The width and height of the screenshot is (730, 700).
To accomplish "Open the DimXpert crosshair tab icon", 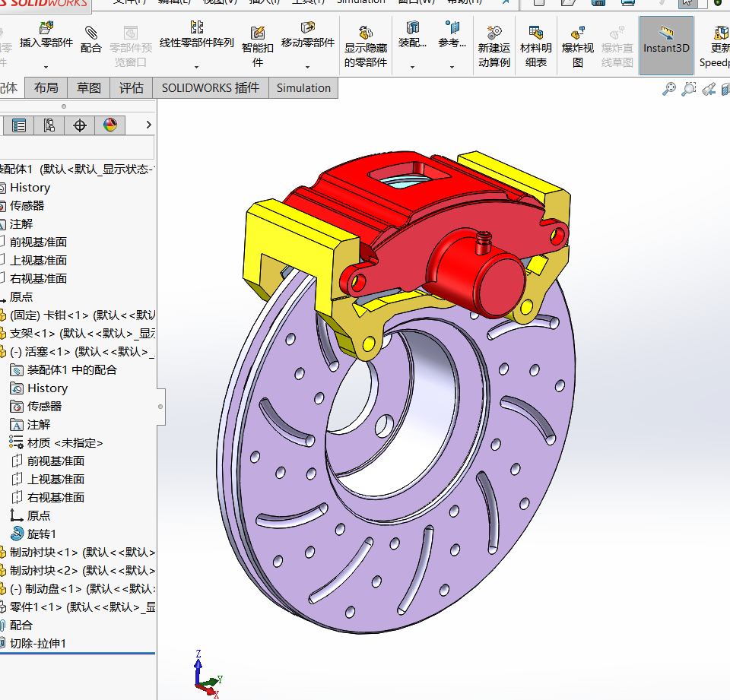I will [x=80, y=125].
